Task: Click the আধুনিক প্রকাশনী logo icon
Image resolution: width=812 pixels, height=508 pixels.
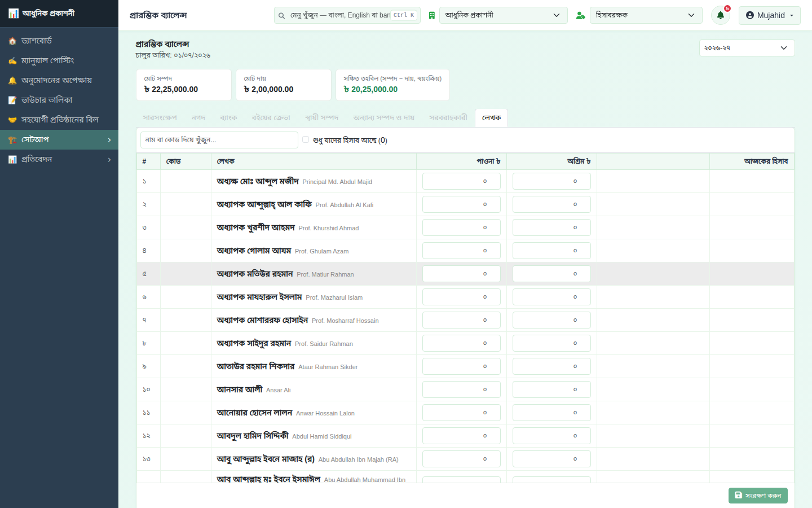Action: pyautogui.click(x=14, y=13)
